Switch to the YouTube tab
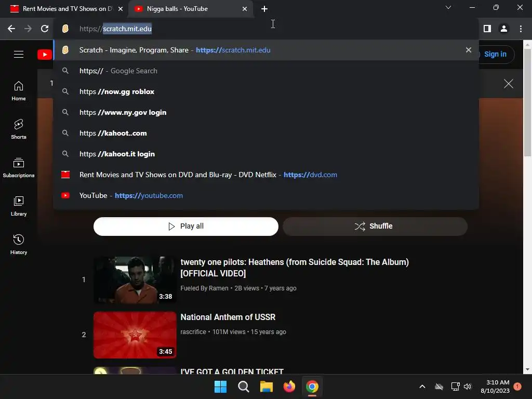 (x=190, y=9)
